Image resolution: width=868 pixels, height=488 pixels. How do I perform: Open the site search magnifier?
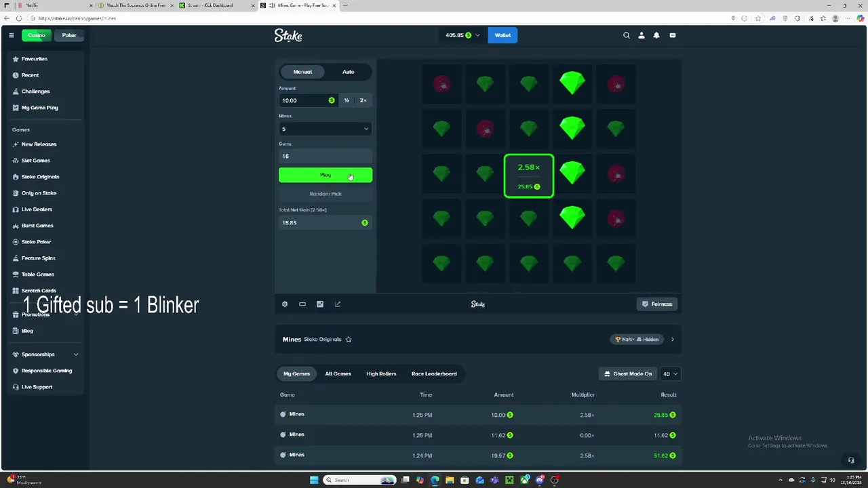coord(627,35)
